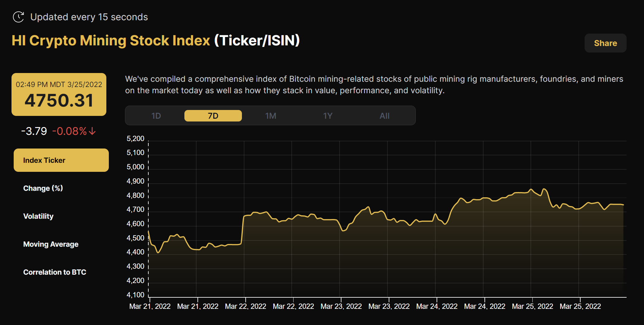Screen dimensions: 644x325
Task: Open the Change (%) metric view
Action: [x=43, y=188]
